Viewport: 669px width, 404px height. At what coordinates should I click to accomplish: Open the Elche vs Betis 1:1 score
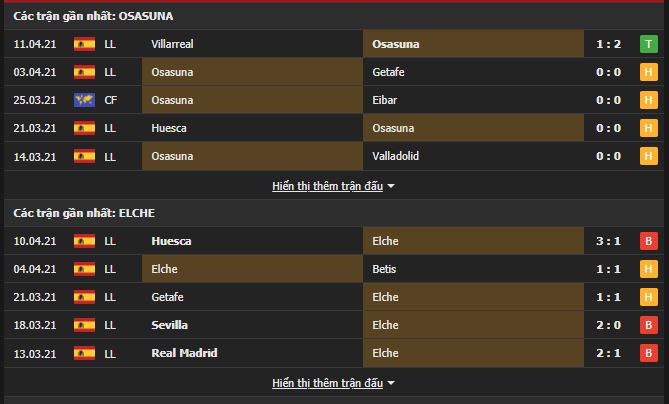[608, 269]
